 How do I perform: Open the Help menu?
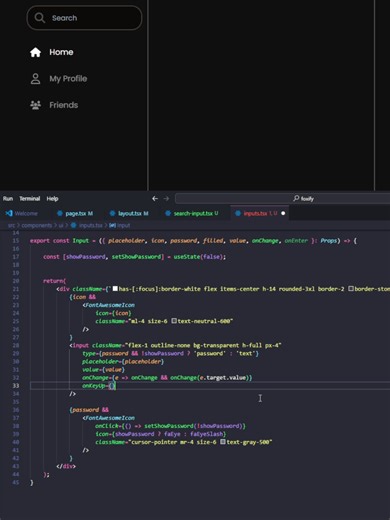[x=52, y=199]
